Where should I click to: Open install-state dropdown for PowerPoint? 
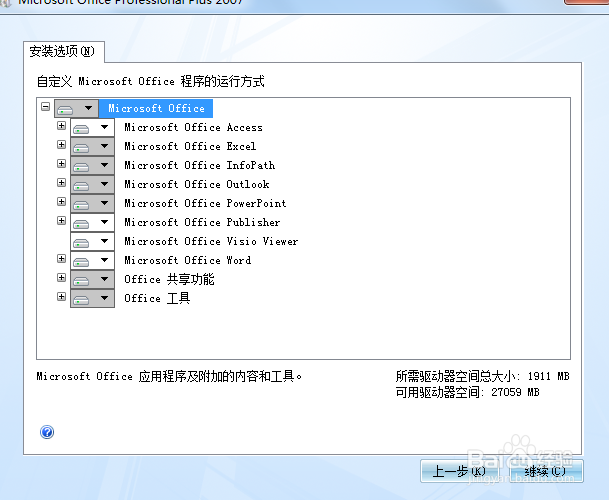[x=92, y=204]
